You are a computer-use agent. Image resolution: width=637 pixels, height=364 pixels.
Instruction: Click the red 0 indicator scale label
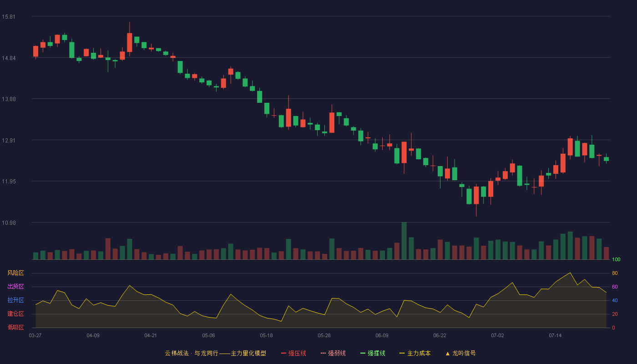point(613,328)
